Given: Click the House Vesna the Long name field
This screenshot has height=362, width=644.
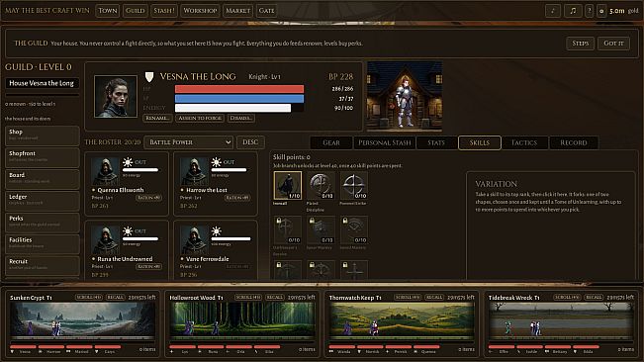Looking at the screenshot, I should pyautogui.click(x=42, y=83).
